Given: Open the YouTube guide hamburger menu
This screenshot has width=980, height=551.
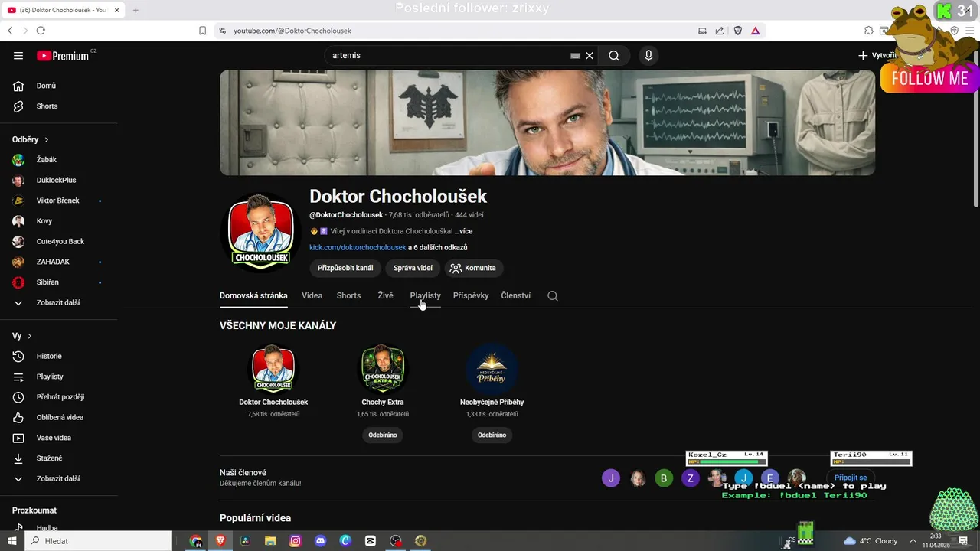Looking at the screenshot, I should pyautogui.click(x=18, y=56).
